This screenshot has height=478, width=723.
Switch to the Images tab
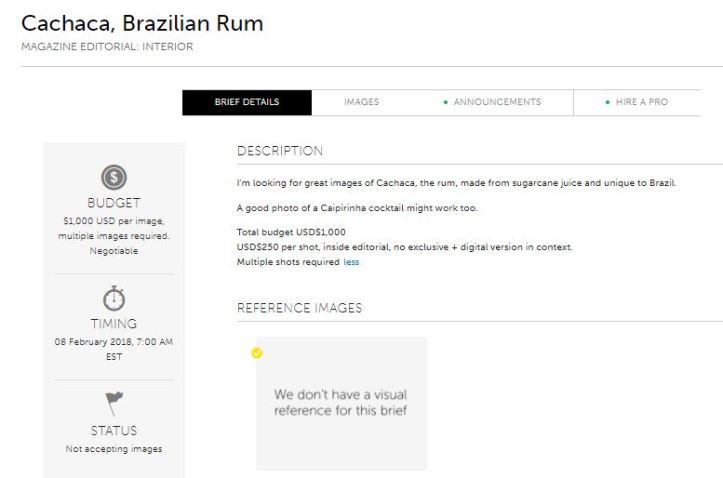coord(361,102)
